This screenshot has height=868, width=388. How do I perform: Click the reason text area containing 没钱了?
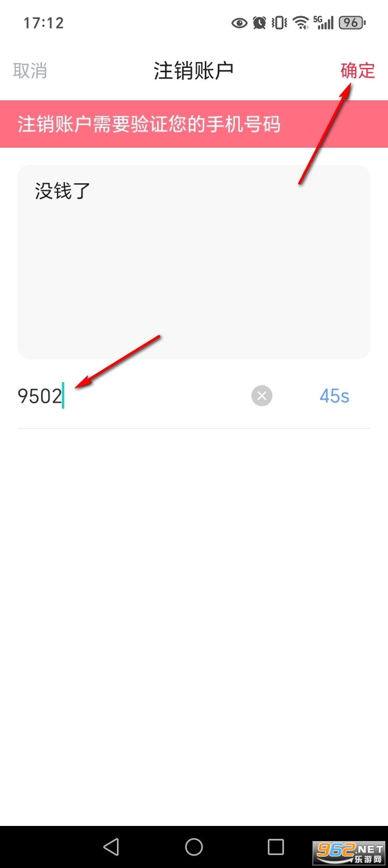194,261
